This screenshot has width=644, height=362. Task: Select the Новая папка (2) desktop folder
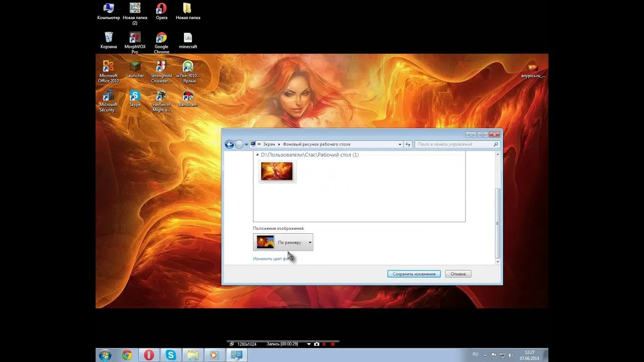pos(135,14)
